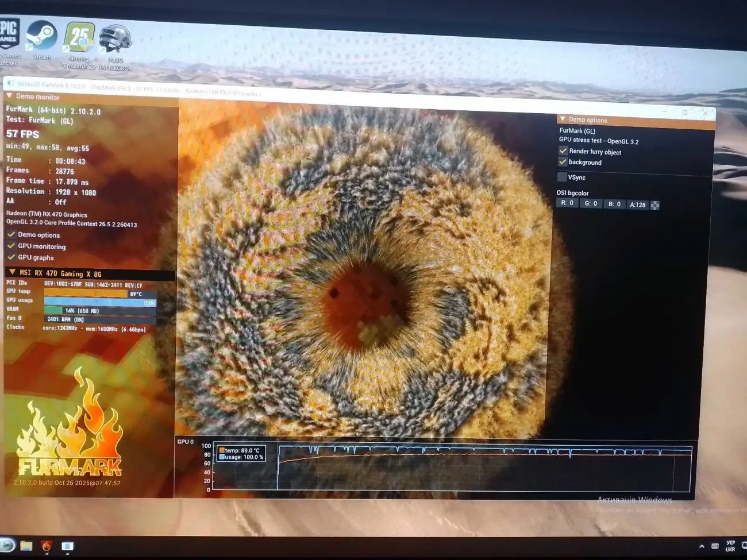Collapse the Demo monitor panel
Image resolution: width=747 pixels, height=560 pixels.
9,96
